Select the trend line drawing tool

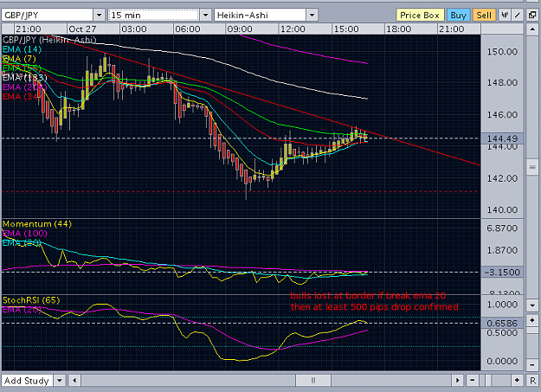(518, 15)
